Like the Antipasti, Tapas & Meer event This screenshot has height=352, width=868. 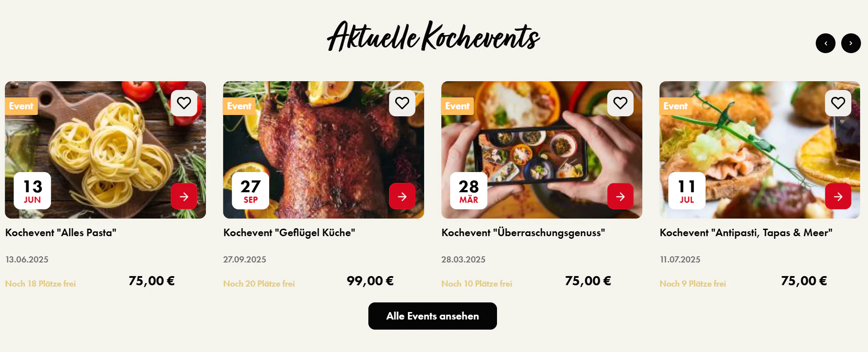tap(838, 103)
